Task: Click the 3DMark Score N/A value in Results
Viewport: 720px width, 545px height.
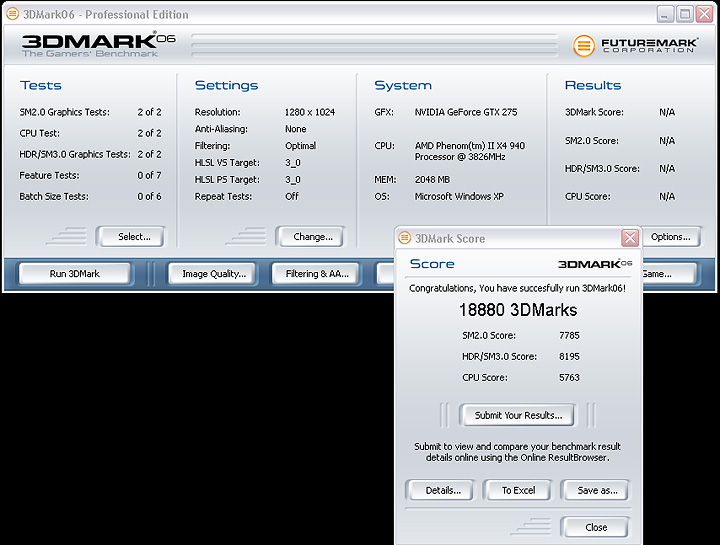Action: [x=667, y=112]
